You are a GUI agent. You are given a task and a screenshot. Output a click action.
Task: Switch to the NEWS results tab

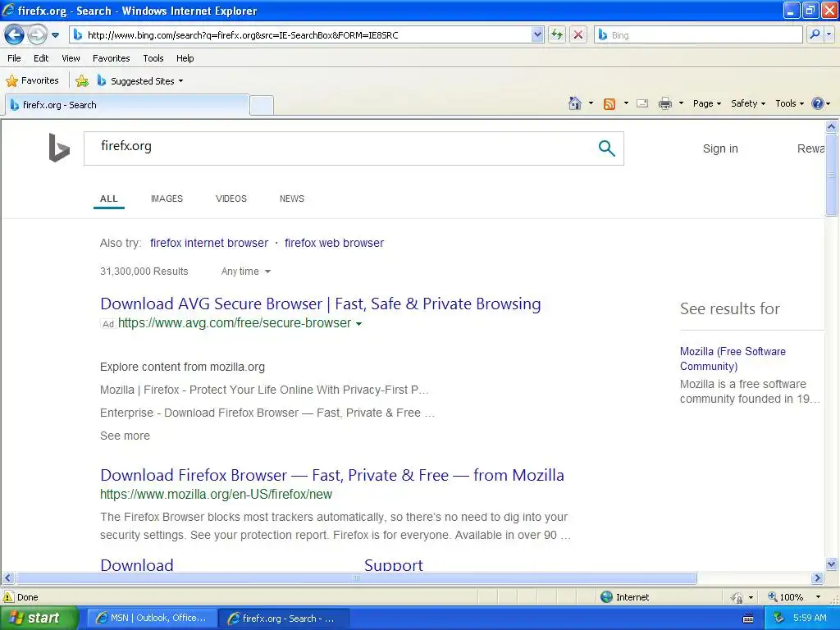291,199
